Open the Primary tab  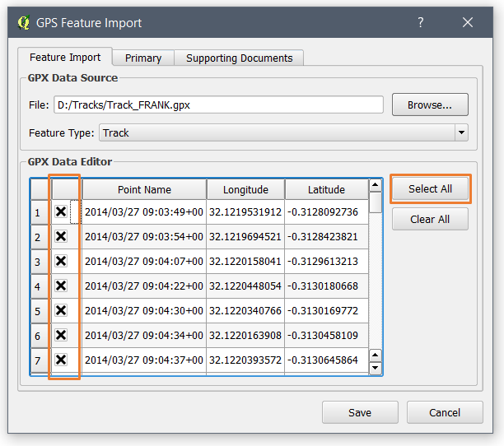pos(143,58)
